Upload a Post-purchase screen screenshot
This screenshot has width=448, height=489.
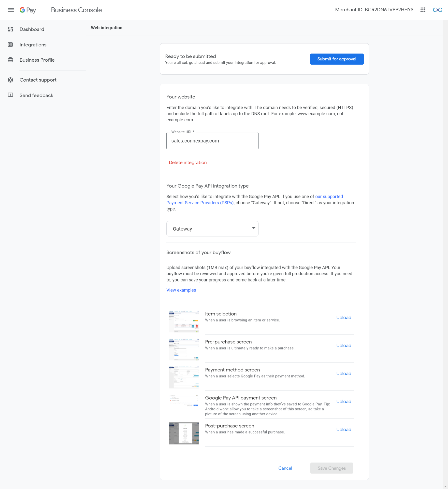coord(344,430)
